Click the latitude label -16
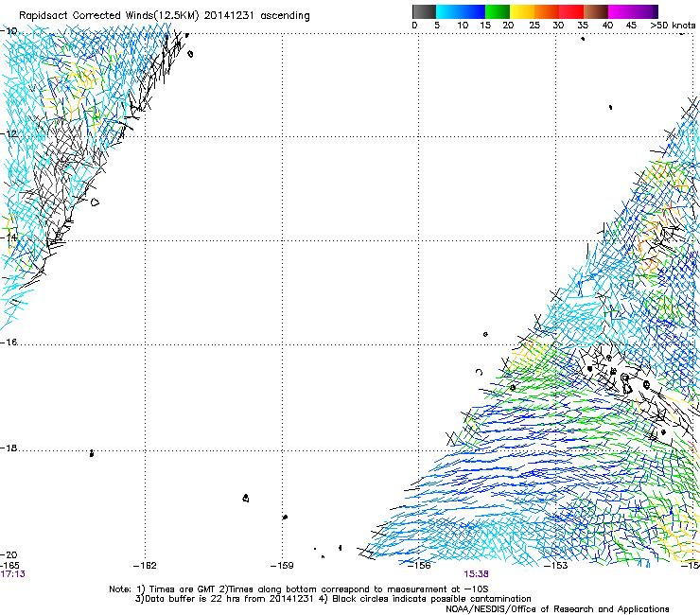 click(x=9, y=343)
